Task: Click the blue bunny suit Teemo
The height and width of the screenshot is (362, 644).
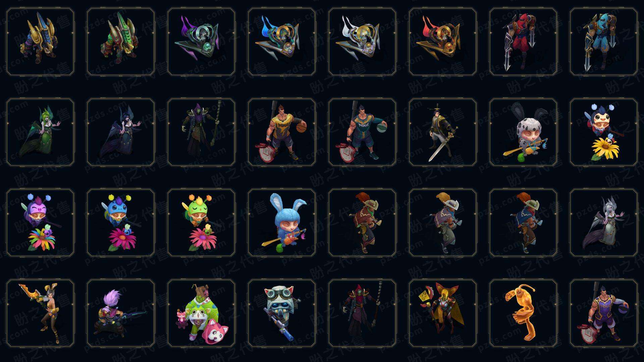Action: 282,223
